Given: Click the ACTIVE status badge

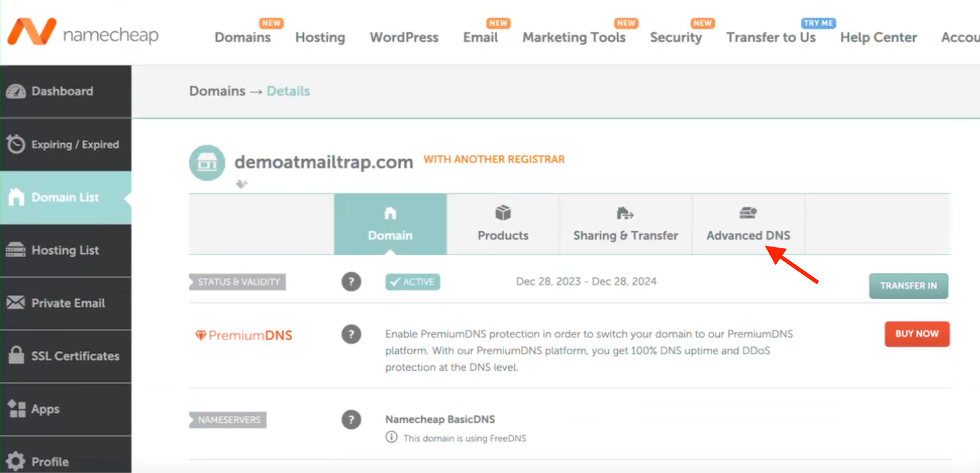Looking at the screenshot, I should tap(412, 281).
